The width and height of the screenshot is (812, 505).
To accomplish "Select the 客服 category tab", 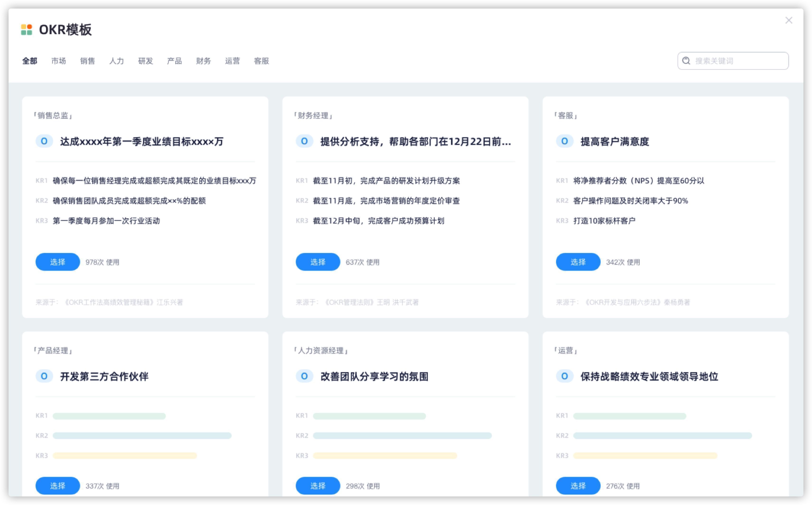I will [261, 61].
